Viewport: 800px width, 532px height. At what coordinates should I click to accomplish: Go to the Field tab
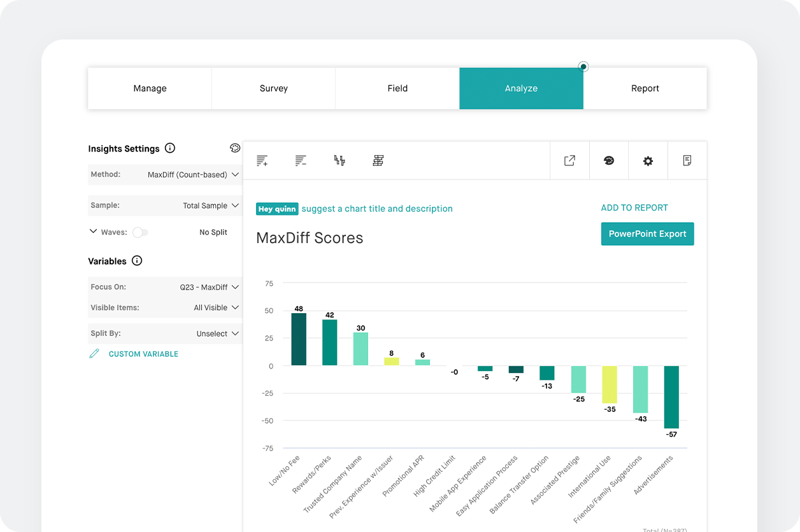[x=397, y=88]
